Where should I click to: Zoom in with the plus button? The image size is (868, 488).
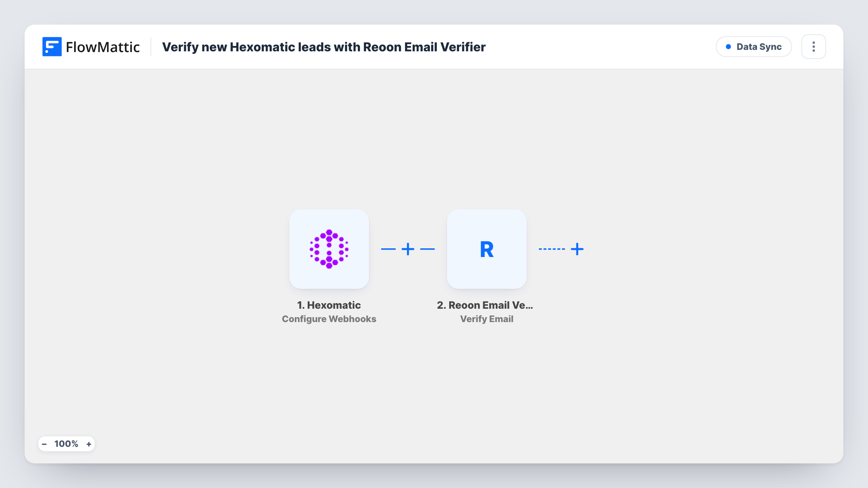89,444
